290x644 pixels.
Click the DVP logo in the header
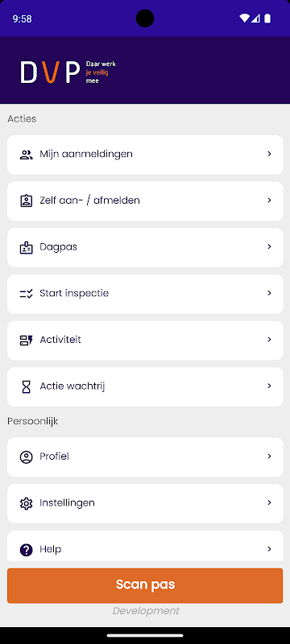[x=68, y=72]
